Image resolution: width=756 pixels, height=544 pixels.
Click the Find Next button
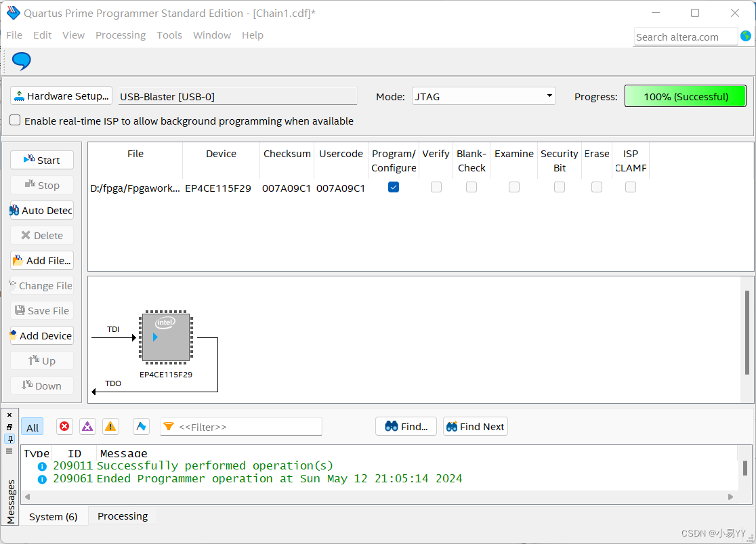[x=476, y=426]
